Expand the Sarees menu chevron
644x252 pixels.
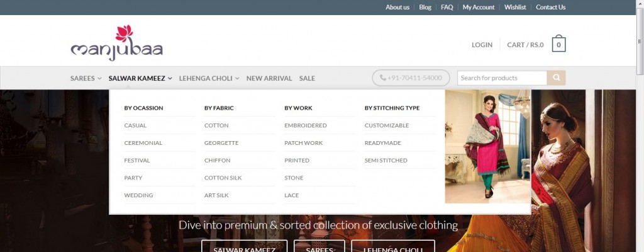(99, 78)
